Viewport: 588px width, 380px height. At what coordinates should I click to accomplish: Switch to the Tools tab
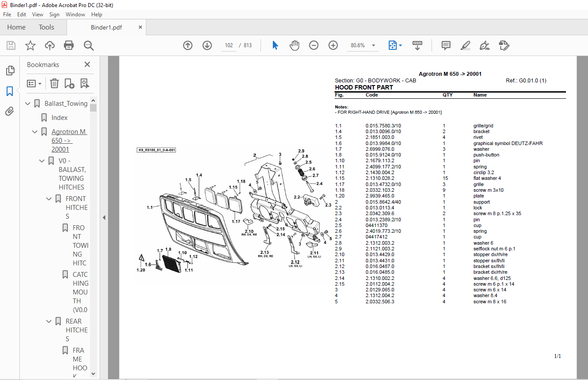coord(46,27)
